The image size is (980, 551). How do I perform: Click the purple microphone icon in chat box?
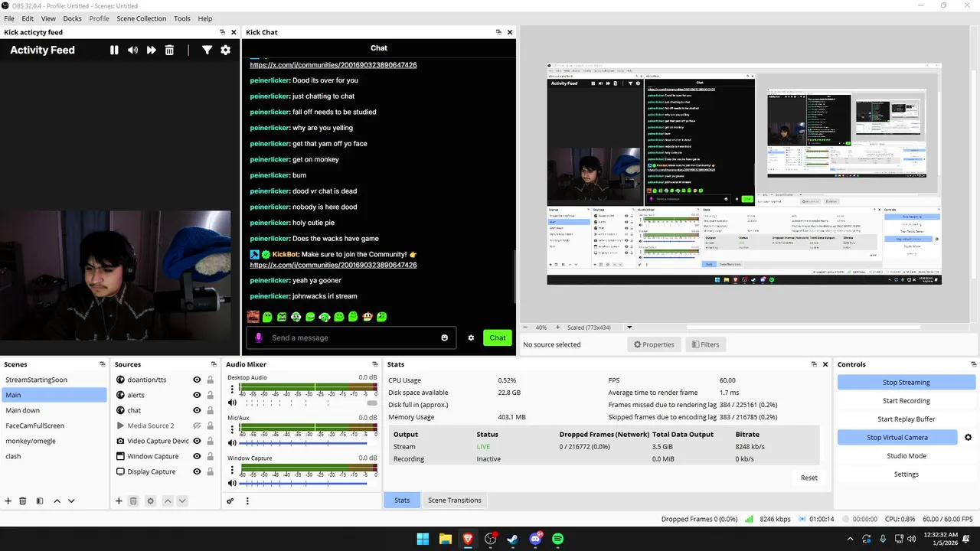[x=259, y=337]
